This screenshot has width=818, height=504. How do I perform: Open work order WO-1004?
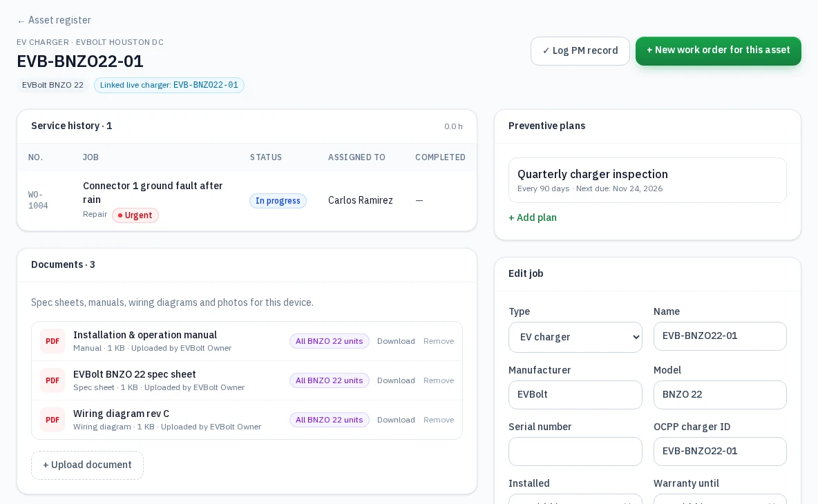pyautogui.click(x=38, y=200)
